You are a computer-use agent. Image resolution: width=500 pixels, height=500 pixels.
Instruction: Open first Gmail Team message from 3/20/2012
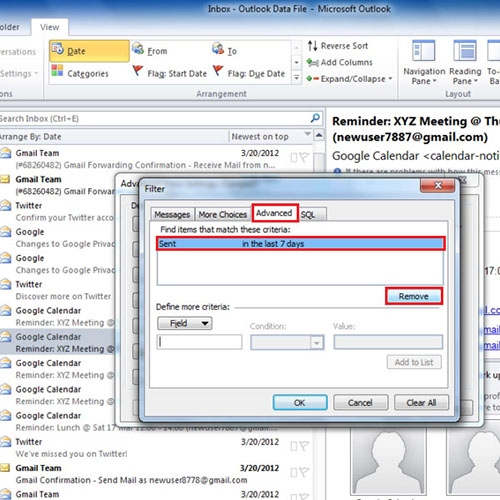[x=147, y=159]
